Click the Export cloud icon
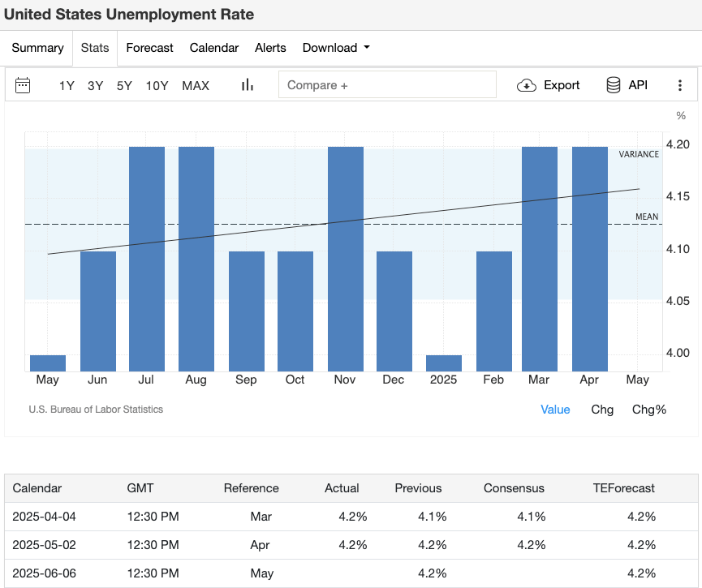 point(527,85)
